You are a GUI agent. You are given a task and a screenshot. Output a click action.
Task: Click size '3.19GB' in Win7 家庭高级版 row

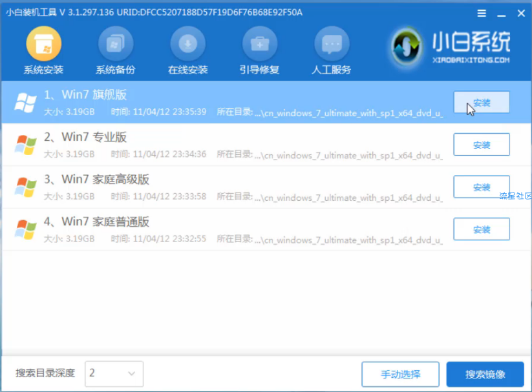click(x=80, y=197)
